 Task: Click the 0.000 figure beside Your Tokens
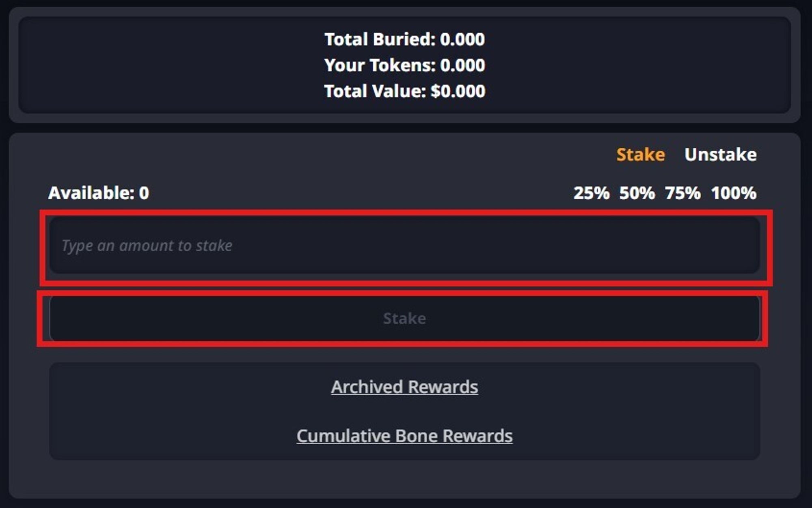tap(462, 65)
